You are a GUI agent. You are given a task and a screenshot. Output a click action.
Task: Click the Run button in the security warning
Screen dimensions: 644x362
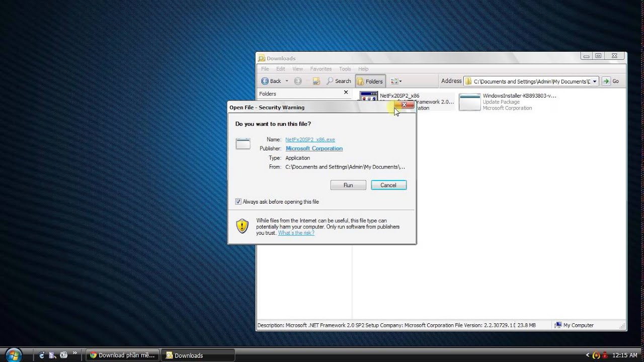[x=348, y=185]
